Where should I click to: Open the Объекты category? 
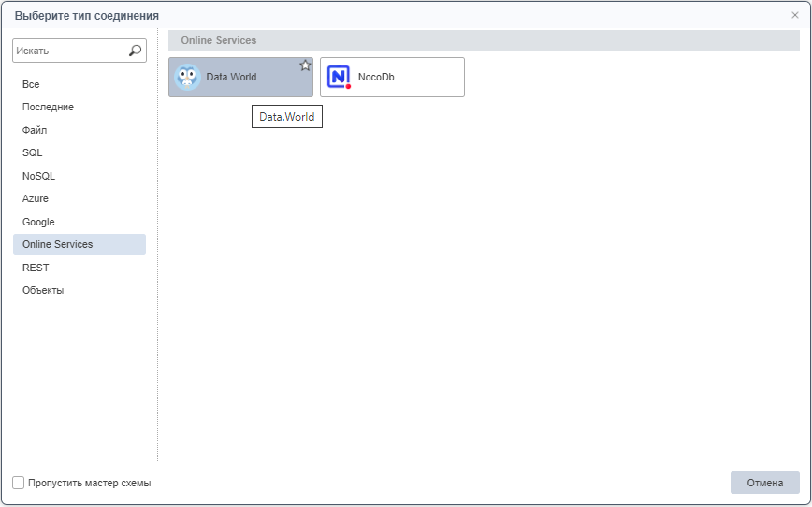pos(43,290)
